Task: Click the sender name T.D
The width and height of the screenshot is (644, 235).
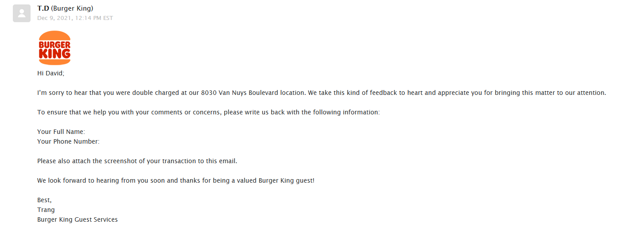Action: tap(43, 8)
